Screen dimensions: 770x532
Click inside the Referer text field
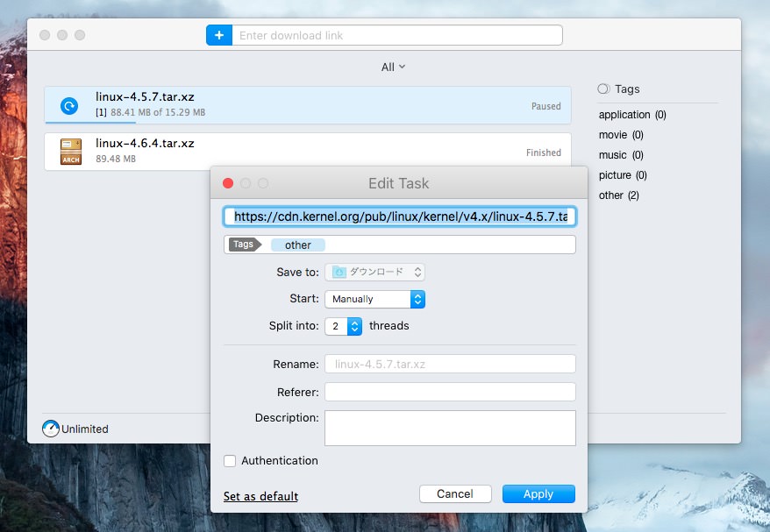point(450,392)
